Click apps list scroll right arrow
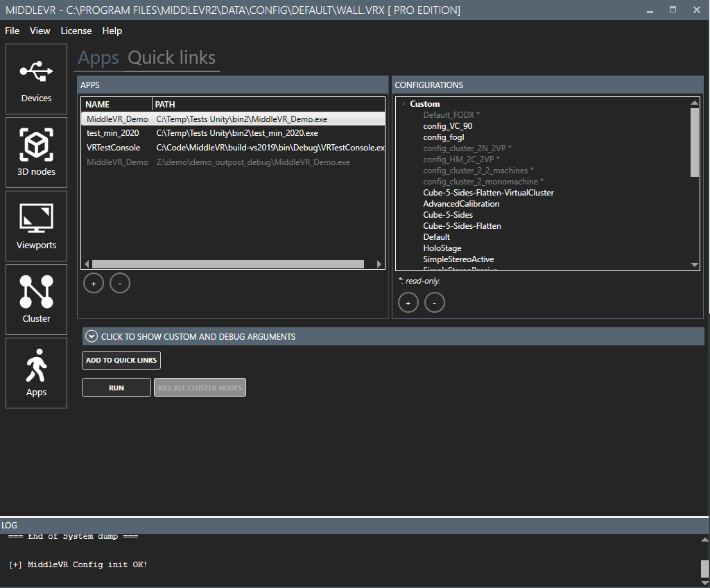 pos(379,264)
